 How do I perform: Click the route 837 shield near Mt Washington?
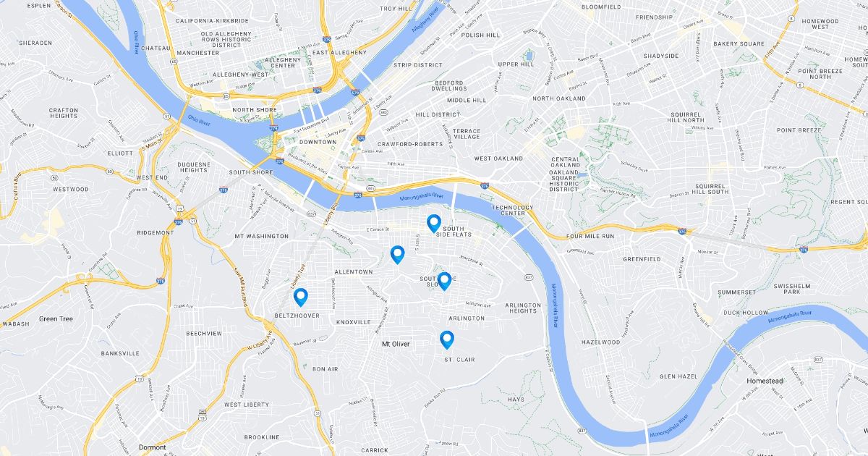(x=310, y=214)
